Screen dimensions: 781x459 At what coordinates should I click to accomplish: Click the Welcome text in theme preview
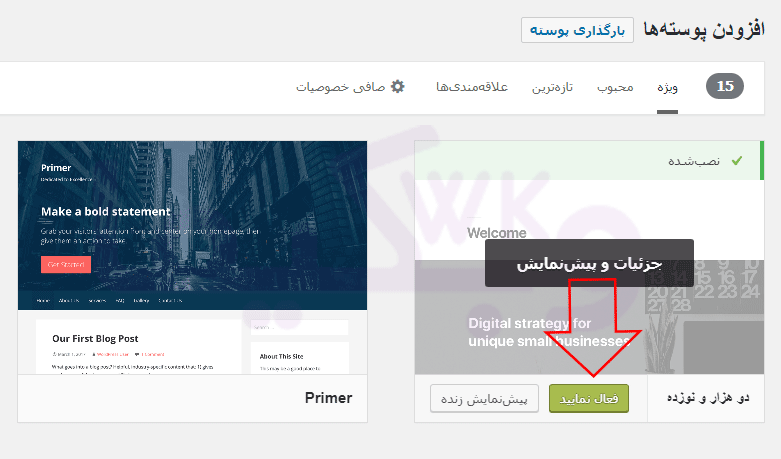(x=497, y=233)
